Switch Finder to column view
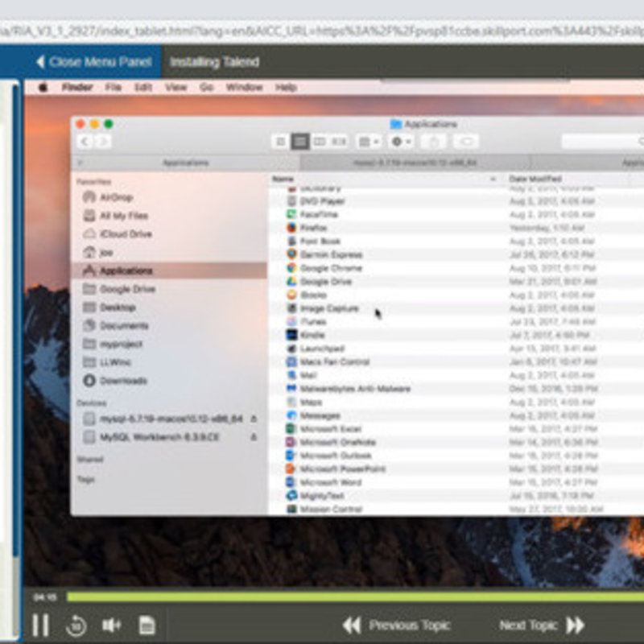 (x=320, y=142)
